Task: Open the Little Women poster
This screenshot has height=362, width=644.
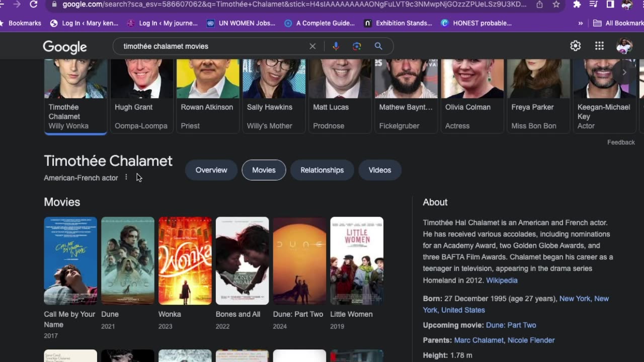Action: coord(357,261)
